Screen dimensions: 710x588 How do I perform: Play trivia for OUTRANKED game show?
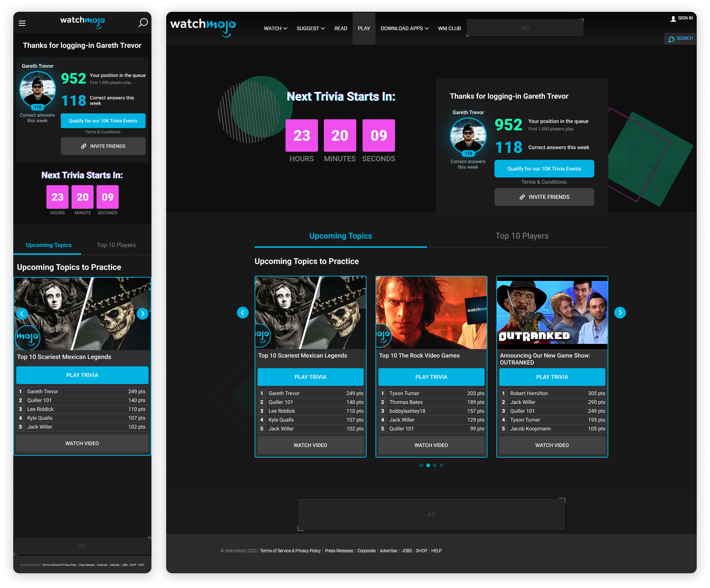coord(552,377)
